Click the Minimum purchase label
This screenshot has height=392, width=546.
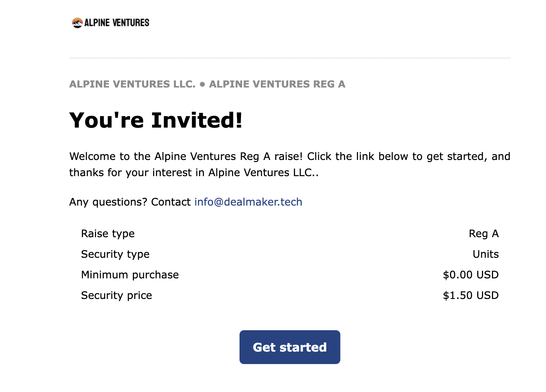pyautogui.click(x=130, y=275)
